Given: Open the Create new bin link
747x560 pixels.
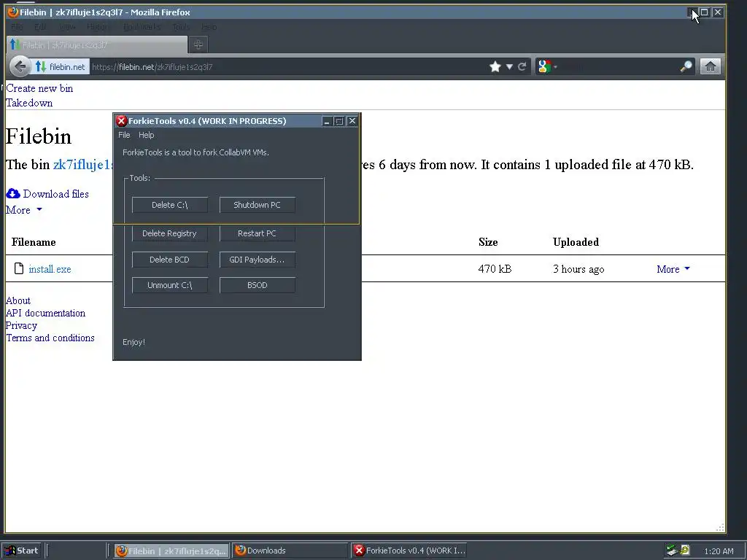Looking at the screenshot, I should pyautogui.click(x=39, y=88).
